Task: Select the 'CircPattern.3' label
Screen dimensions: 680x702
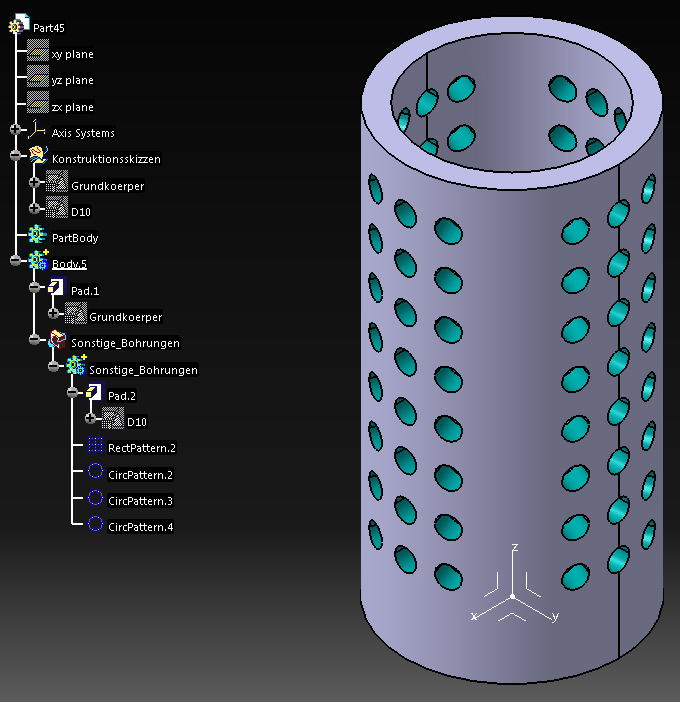Action: pos(141,501)
